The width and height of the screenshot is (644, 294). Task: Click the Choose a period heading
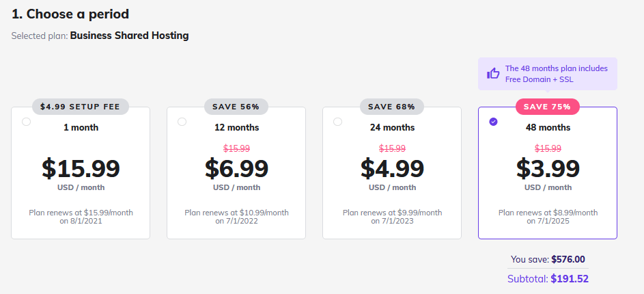[70, 14]
